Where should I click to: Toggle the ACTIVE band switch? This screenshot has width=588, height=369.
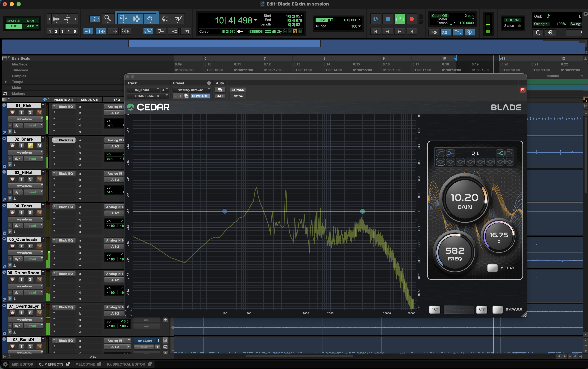[x=492, y=268]
